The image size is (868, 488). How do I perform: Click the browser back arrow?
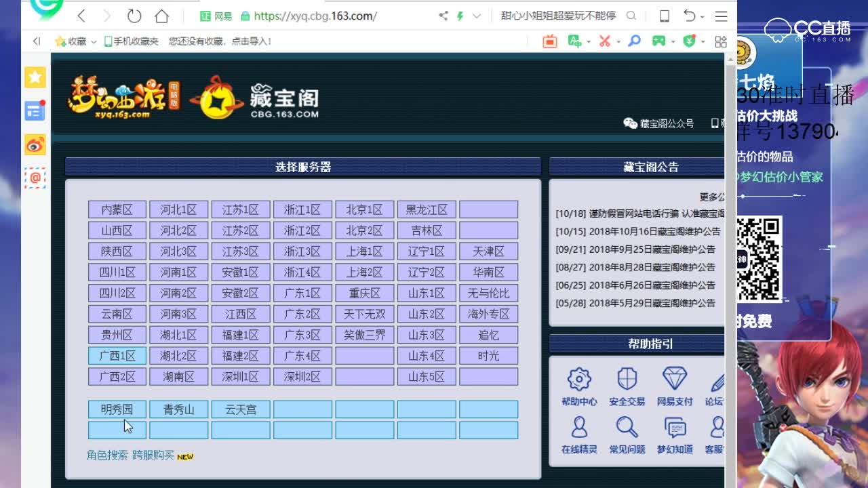pos(81,16)
